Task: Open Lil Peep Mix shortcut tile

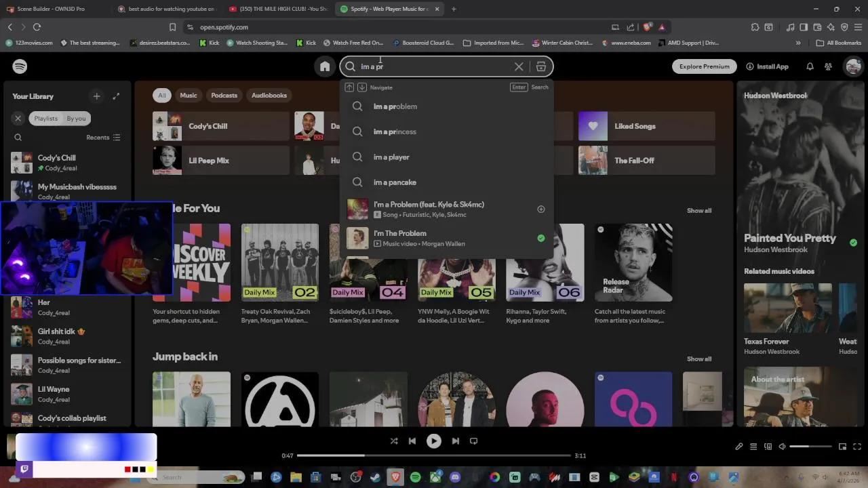Action: (221, 161)
